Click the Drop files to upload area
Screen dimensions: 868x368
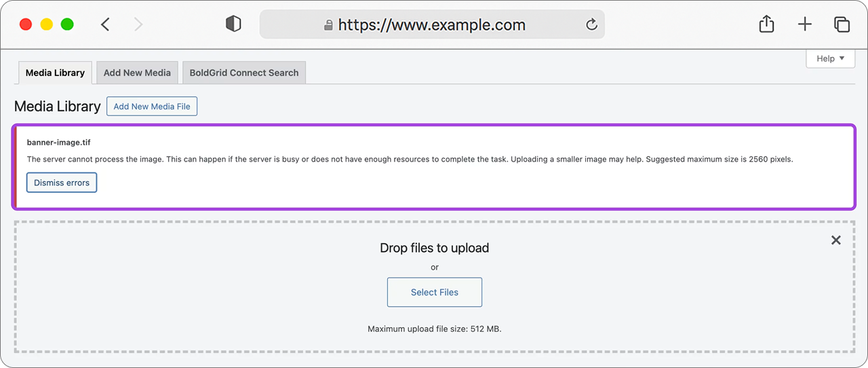coord(434,286)
